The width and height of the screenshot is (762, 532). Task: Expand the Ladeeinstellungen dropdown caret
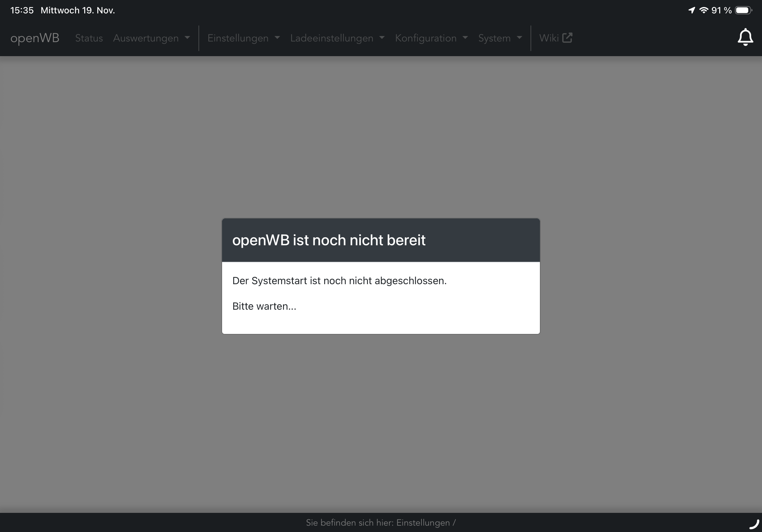(x=382, y=38)
